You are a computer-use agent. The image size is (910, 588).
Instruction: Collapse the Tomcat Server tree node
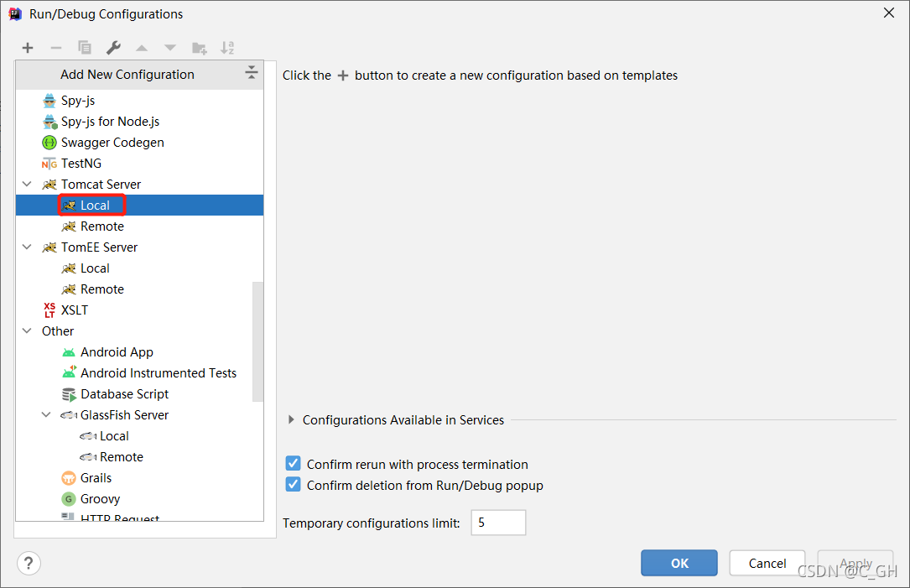pos(27,184)
